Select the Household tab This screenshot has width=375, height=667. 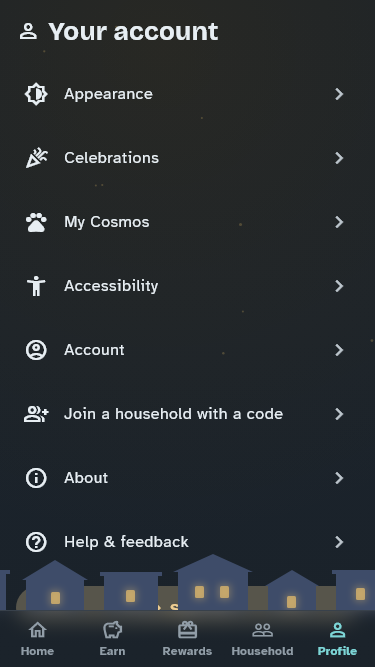coord(262,638)
